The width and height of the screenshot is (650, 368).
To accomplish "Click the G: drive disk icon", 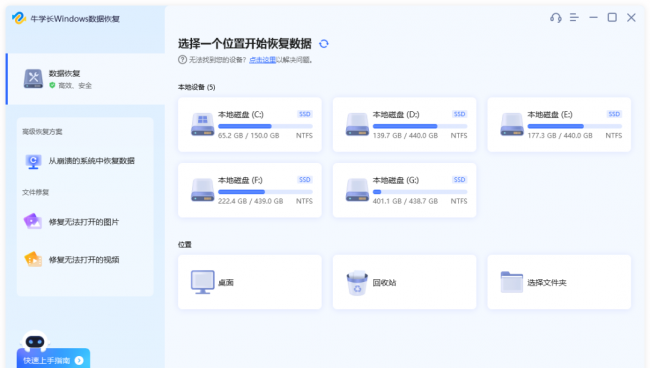I will coord(357,190).
